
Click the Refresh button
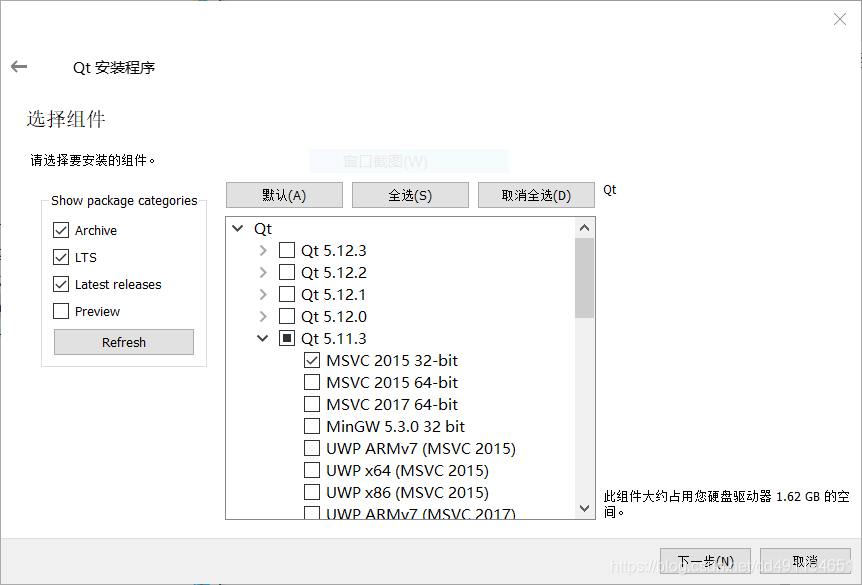click(x=124, y=342)
